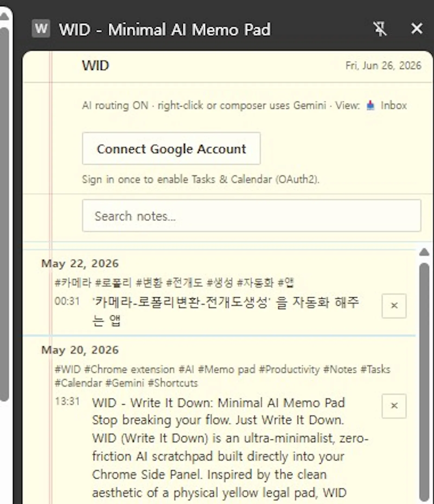Screen dimensions: 434x504
Task: Click the far-left page scrollbar thumb
Action: [x=4, y=214]
